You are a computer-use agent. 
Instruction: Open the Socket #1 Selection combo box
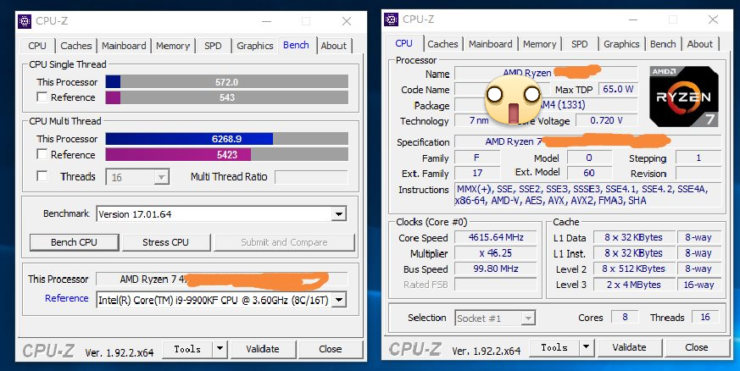point(495,318)
